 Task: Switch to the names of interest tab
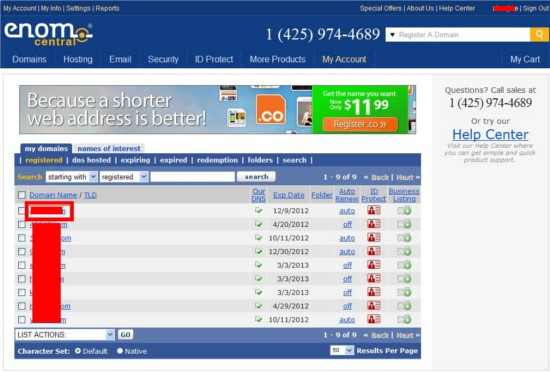click(x=109, y=149)
